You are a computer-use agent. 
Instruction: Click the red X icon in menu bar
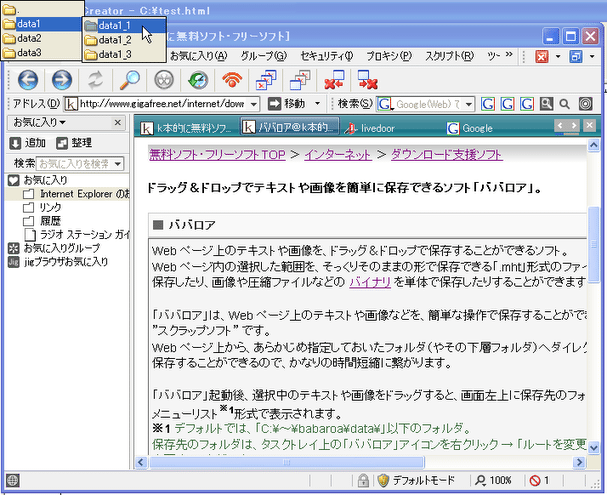tap(542, 57)
